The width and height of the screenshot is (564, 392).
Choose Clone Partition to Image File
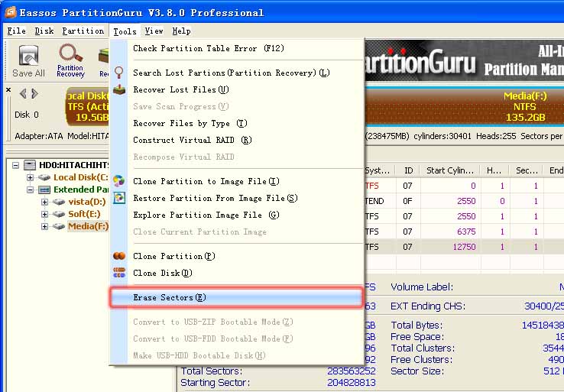click(237, 181)
